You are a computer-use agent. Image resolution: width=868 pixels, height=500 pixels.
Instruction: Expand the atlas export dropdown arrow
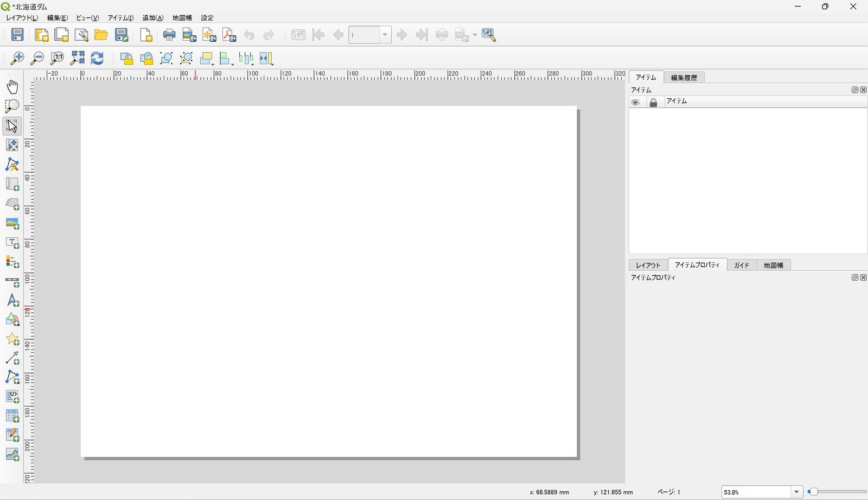click(x=475, y=35)
